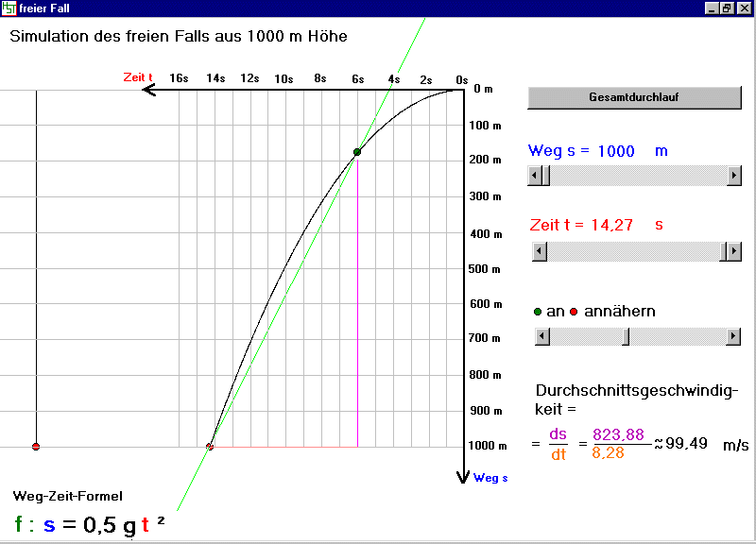Click the green point on the curve
Image resolution: width=756 pixels, height=544 pixels.
[x=357, y=152]
